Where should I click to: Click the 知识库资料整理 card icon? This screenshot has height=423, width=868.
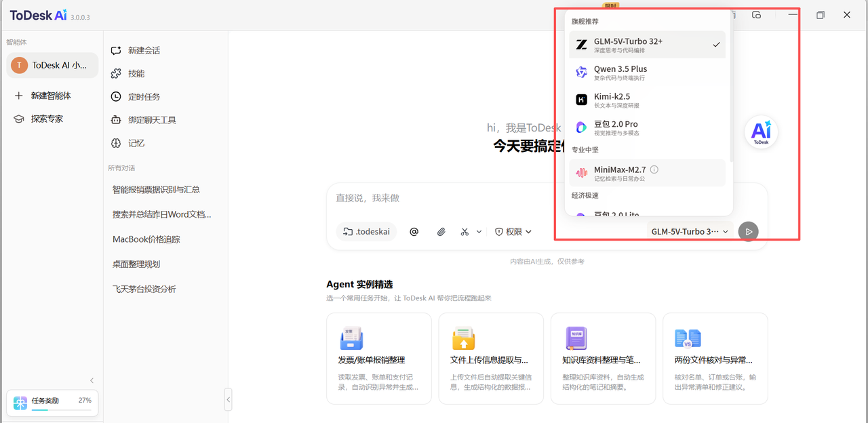(x=576, y=337)
